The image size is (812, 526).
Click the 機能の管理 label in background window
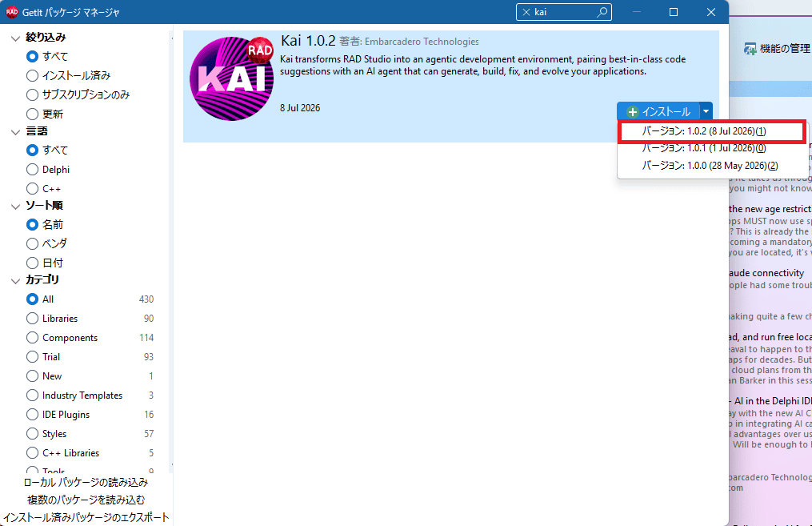(x=785, y=49)
